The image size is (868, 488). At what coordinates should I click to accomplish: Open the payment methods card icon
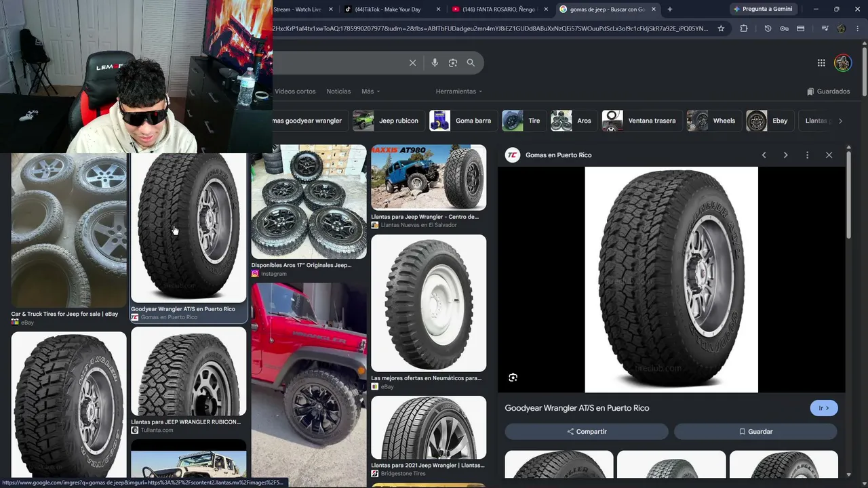click(800, 28)
